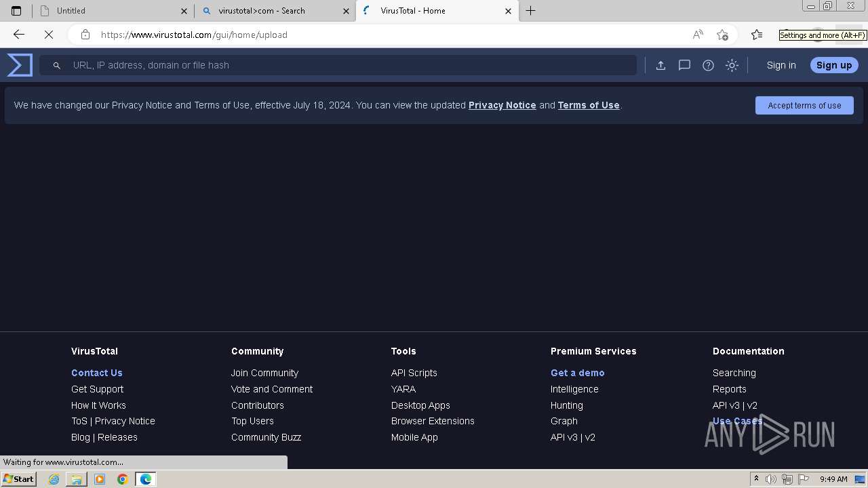Image resolution: width=868 pixels, height=488 pixels.
Task: Open the volume speaker tray icon
Action: pos(771,479)
